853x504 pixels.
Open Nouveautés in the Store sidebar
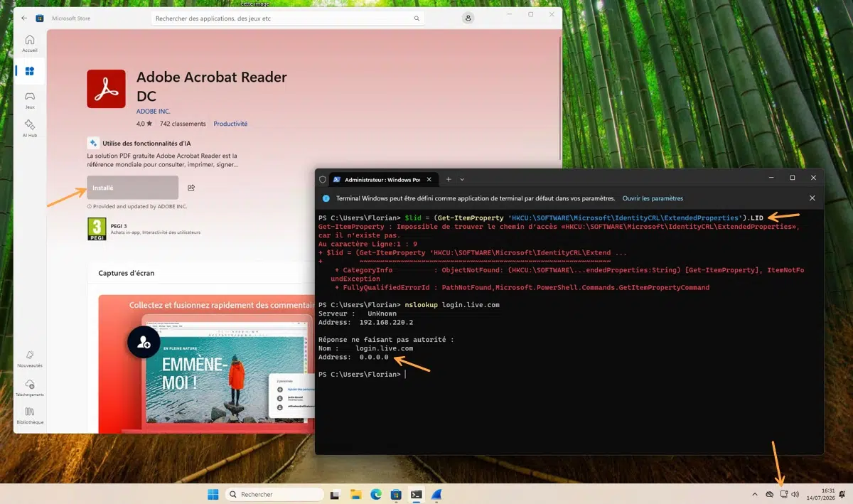click(x=30, y=358)
